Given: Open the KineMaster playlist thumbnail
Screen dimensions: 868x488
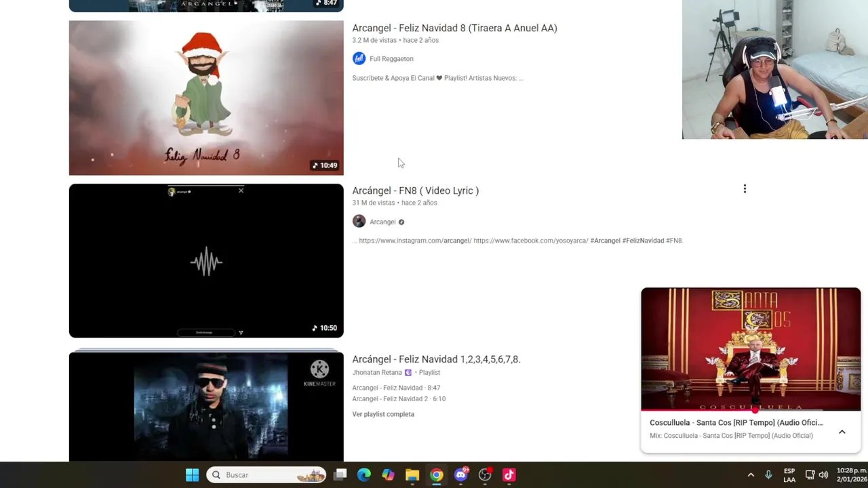Looking at the screenshot, I should pyautogui.click(x=206, y=405).
